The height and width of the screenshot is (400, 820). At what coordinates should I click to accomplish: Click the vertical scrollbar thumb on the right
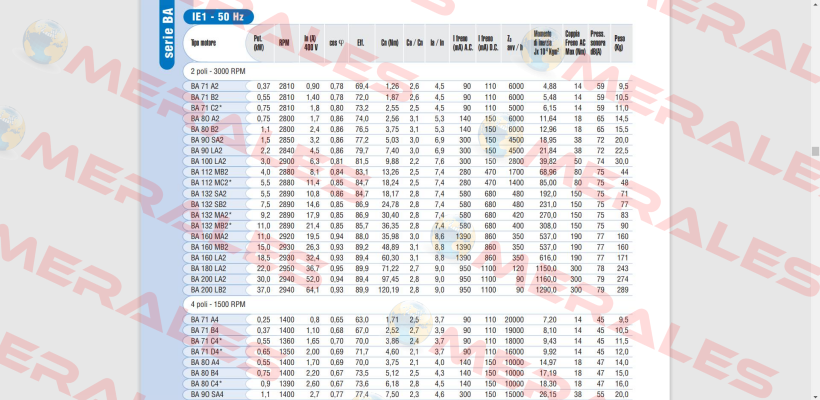coord(814,152)
